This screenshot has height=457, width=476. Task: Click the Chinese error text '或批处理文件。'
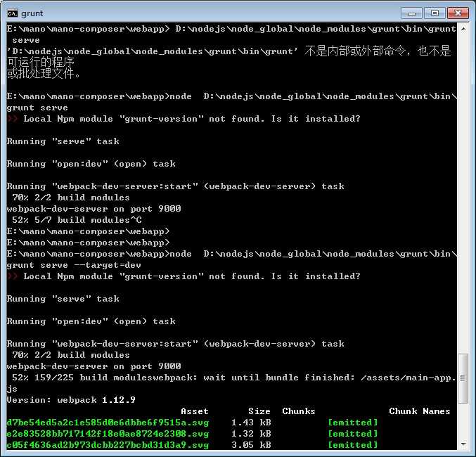44,74
